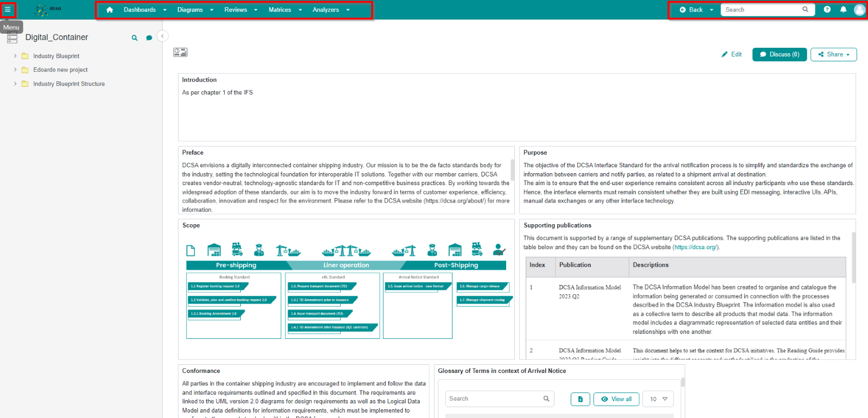
Task: Click the Supporting publications heading
Action: tap(557, 225)
